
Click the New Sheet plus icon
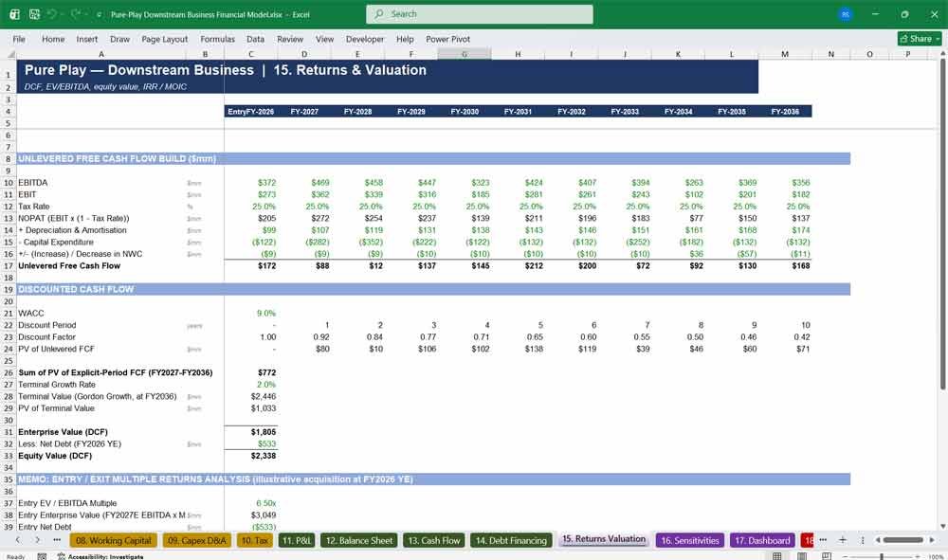tap(842, 540)
